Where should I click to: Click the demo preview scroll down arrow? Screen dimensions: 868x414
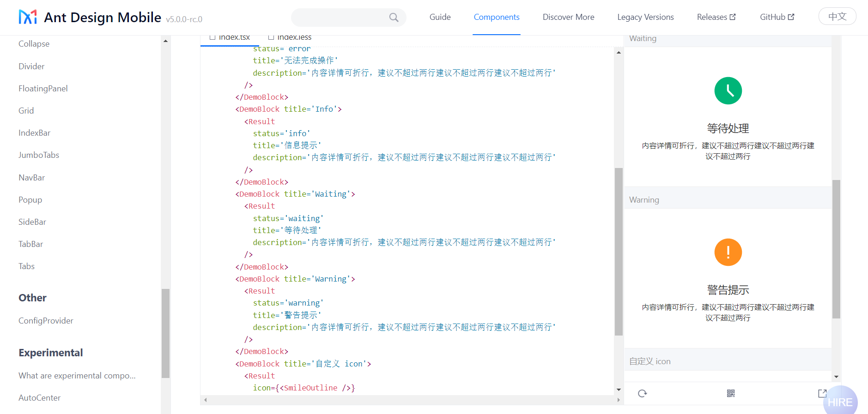coord(836,377)
